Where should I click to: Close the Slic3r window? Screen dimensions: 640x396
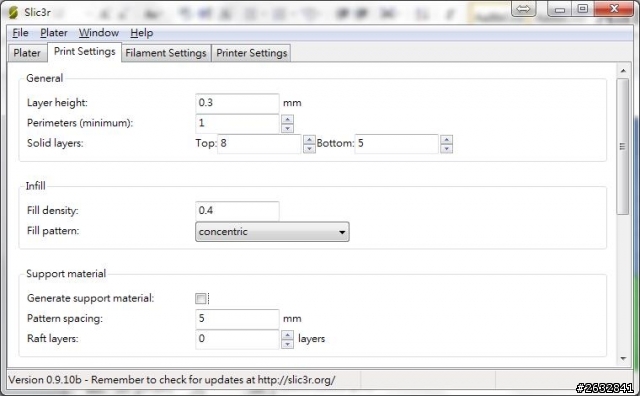click(614, 9)
